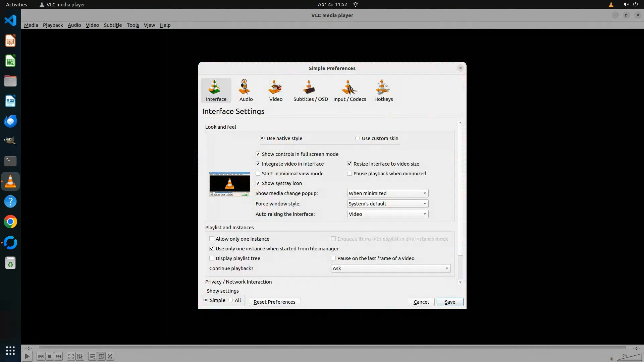Click the volume slider in bottom right
This screenshot has width=644, height=362.
tap(630, 358)
